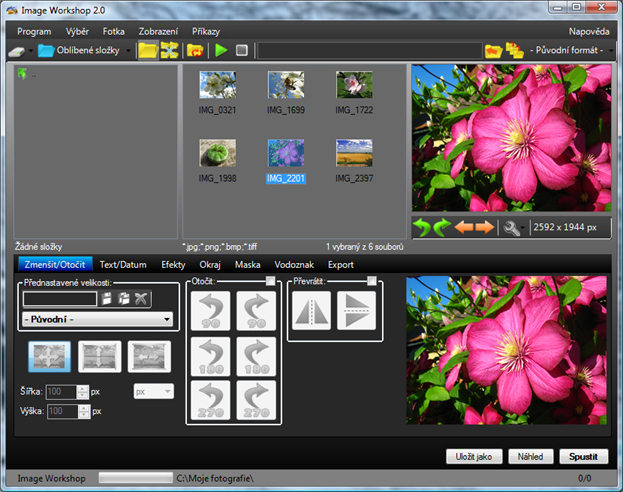The image size is (623, 492).
Task: Select the first resize mode icon
Action: pyautogui.click(x=50, y=357)
